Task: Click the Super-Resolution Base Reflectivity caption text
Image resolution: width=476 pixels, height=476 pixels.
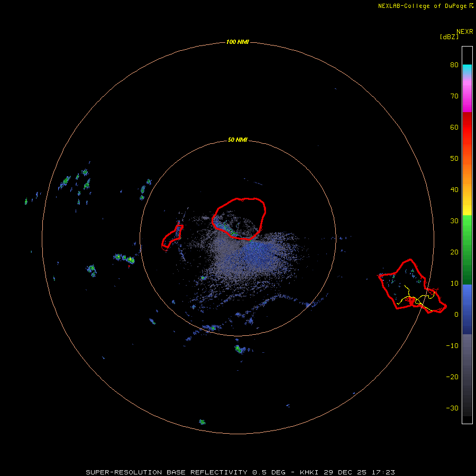Action: point(240,472)
